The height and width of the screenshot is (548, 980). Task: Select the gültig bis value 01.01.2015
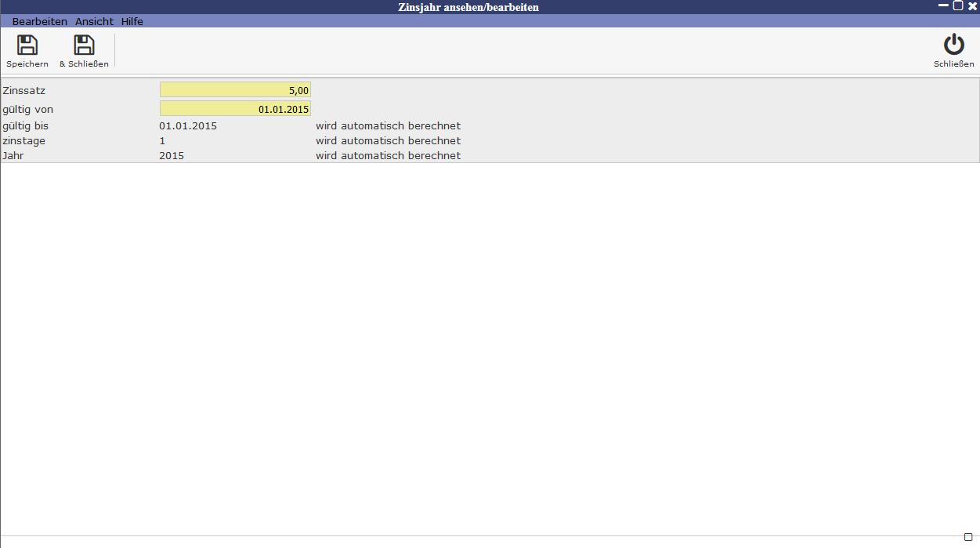pyautogui.click(x=188, y=125)
